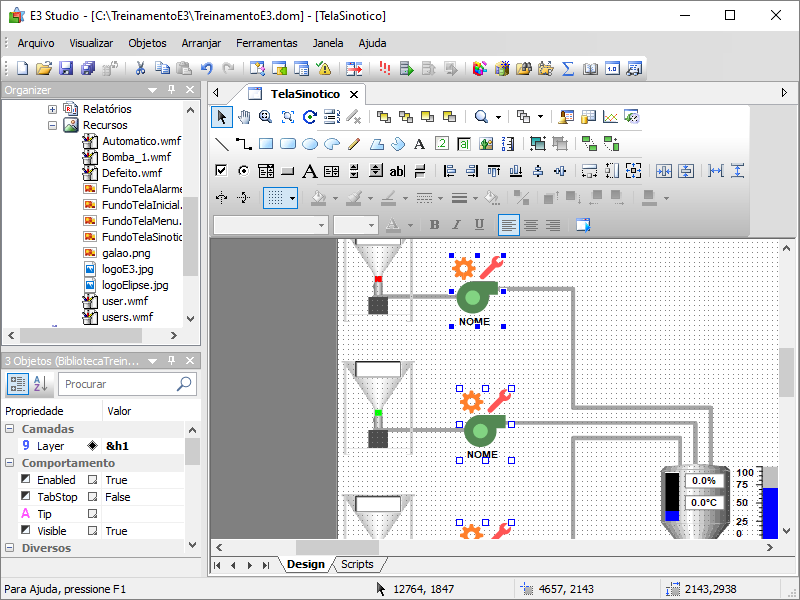800x600 pixels.
Task: Cut the selection with the scissors icon
Action: [x=140, y=68]
